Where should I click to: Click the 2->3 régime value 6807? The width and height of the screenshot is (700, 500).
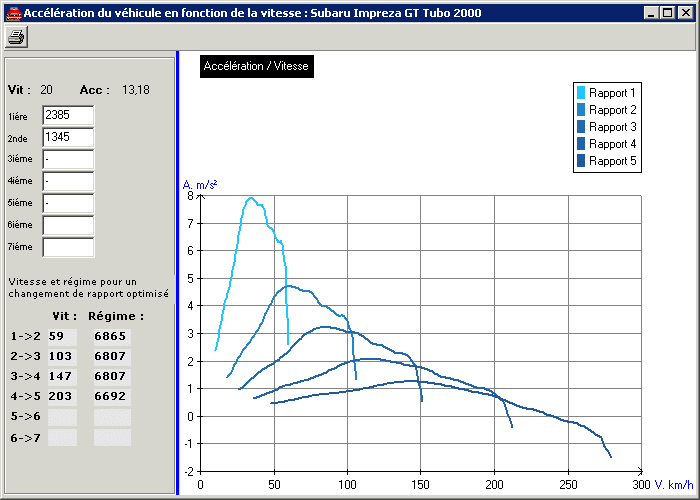click(111, 357)
